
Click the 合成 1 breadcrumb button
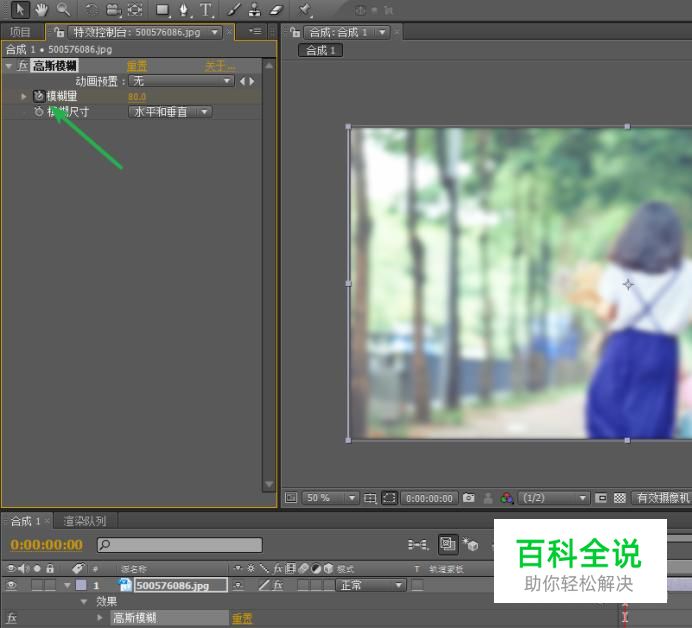[x=320, y=50]
